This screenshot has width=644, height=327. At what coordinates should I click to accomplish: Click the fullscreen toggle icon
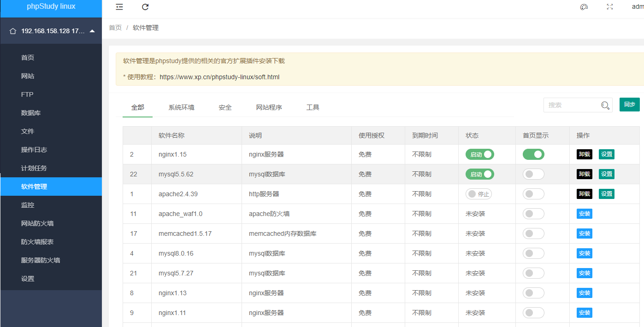[x=610, y=7]
